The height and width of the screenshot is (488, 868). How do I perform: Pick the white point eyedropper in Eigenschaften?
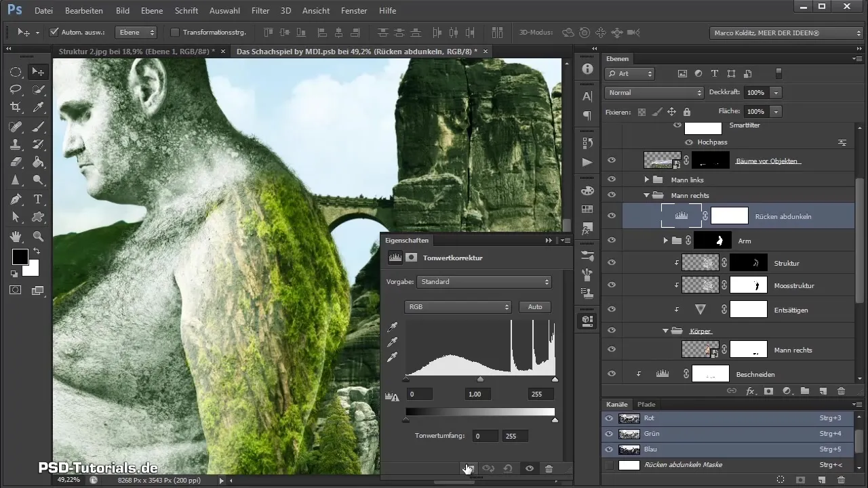pos(392,357)
